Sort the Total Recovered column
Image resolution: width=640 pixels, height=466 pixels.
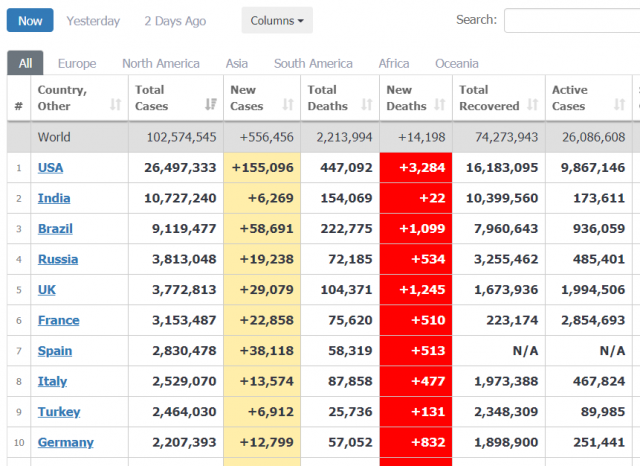coord(532,105)
